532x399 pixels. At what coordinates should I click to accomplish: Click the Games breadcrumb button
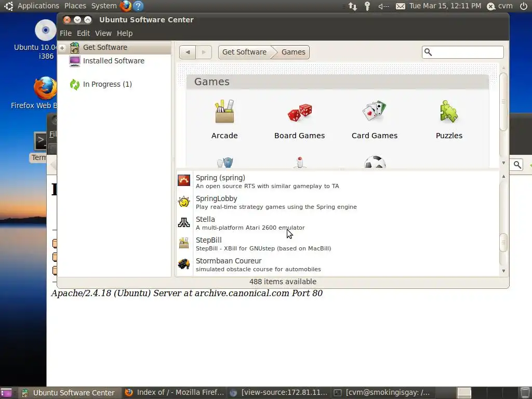(x=293, y=52)
